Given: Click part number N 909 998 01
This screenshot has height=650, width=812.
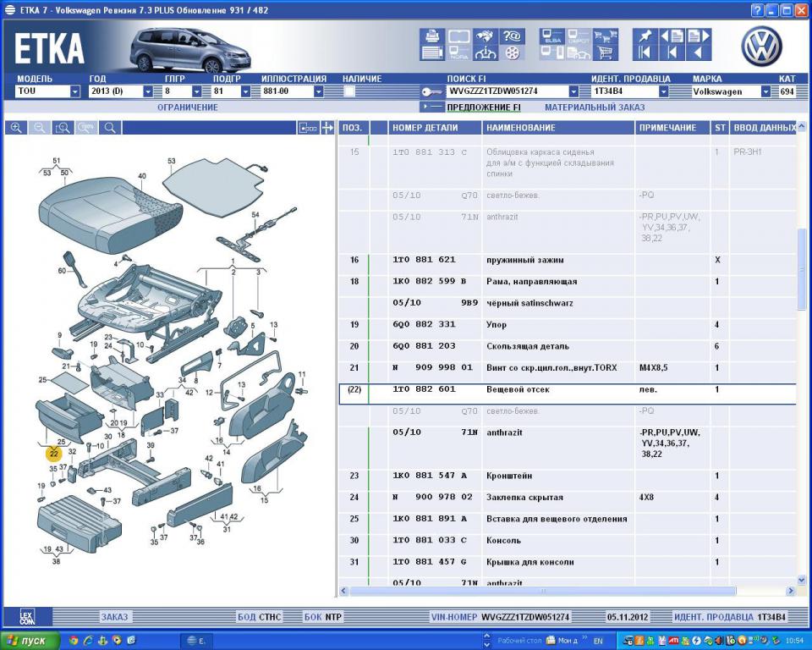Looking at the screenshot, I should 432,367.
